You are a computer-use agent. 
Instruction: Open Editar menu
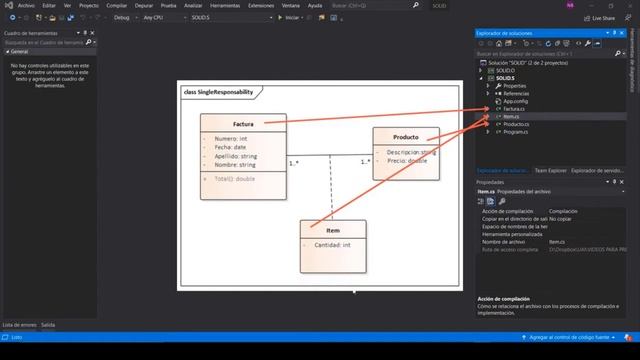(49, 6)
